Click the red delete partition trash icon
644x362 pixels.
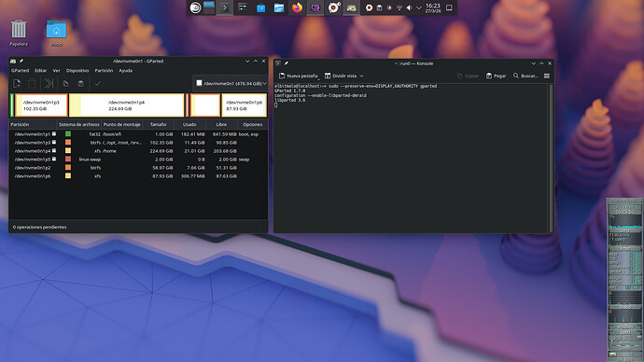(x=32, y=84)
